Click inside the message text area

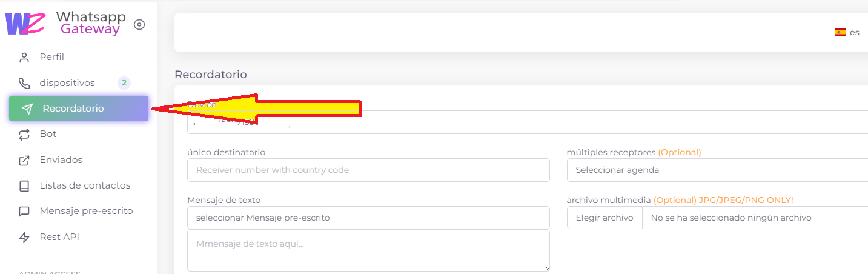pos(368,250)
